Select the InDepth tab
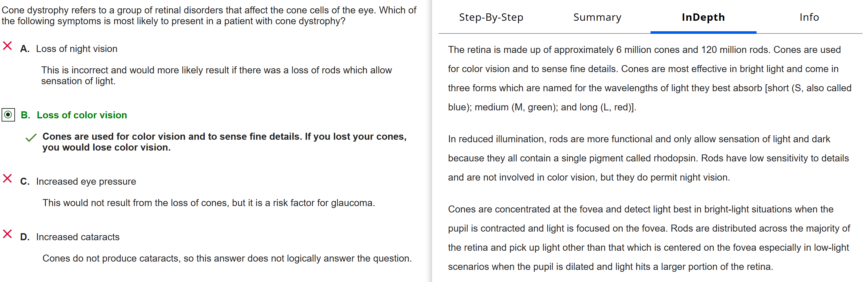868x282 pixels. click(703, 17)
